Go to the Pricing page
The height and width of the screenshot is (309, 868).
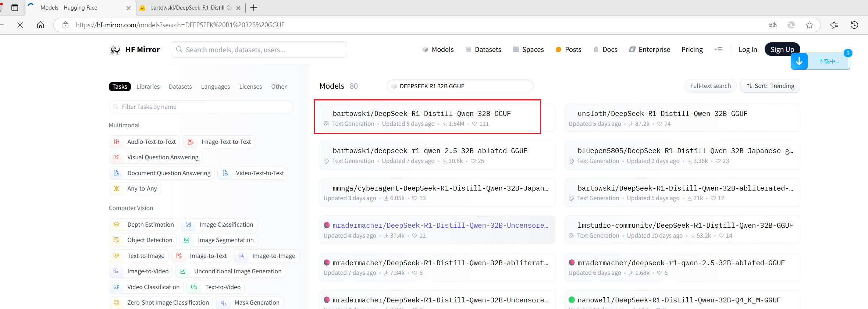(692, 50)
